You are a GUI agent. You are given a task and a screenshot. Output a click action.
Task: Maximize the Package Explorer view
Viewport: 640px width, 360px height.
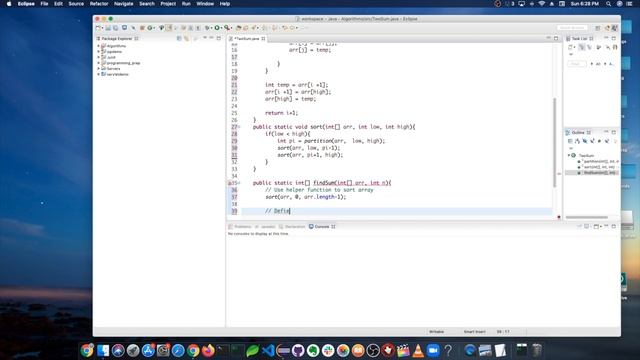pyautogui.click(x=219, y=38)
